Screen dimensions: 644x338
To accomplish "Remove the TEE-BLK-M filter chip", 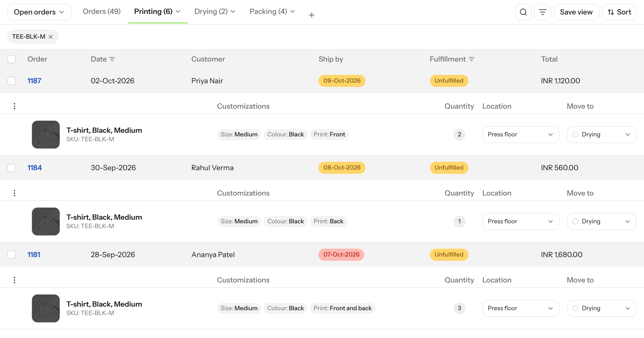I will click(x=51, y=37).
